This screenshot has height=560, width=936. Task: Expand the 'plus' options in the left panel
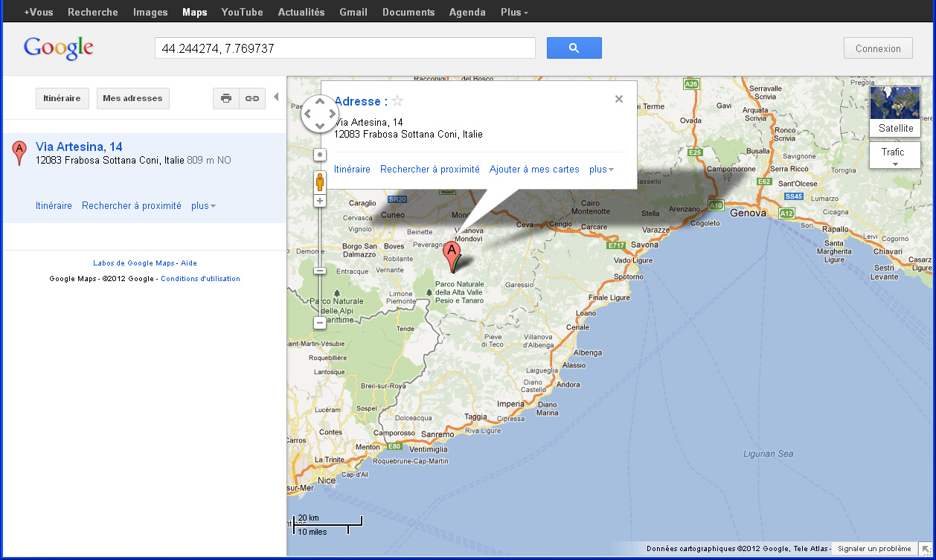click(x=203, y=206)
